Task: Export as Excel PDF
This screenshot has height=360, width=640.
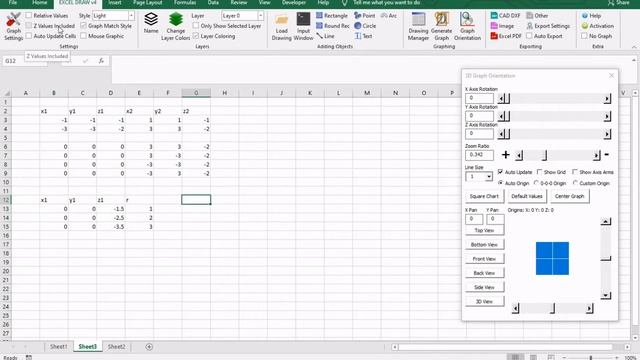Action: 506,36
